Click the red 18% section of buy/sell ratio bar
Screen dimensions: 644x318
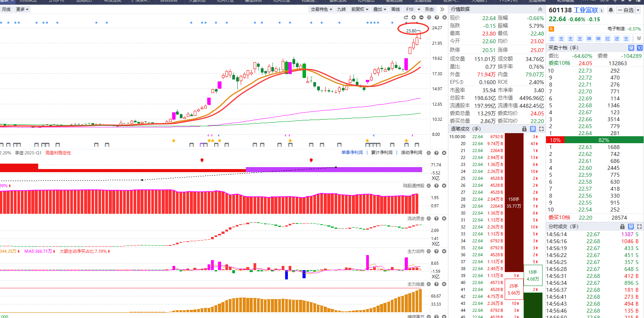tap(555, 140)
